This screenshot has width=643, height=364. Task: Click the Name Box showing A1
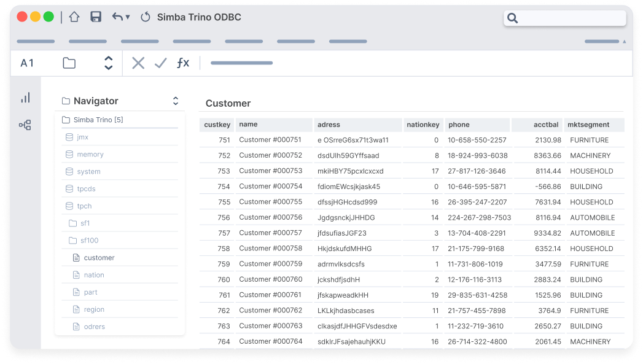point(28,63)
